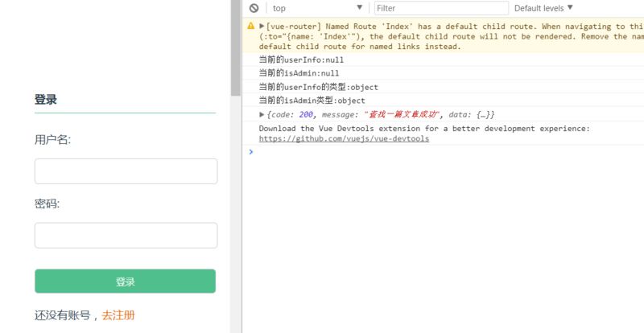This screenshot has width=644, height=333.
Task: Open the Default levels dropdown
Action: pyautogui.click(x=543, y=8)
